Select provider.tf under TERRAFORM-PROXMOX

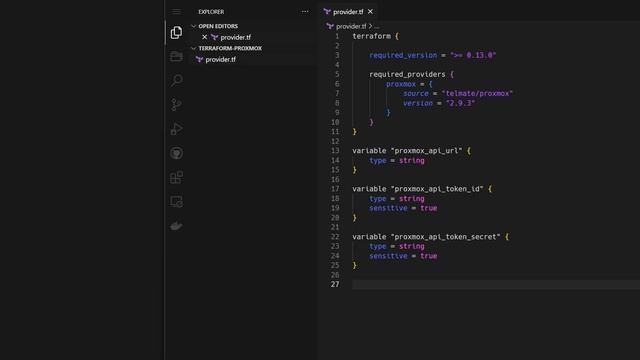pos(220,60)
